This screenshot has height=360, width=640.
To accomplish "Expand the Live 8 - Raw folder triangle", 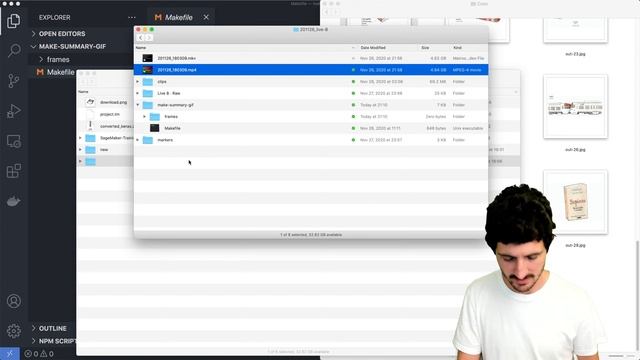I will tap(138, 93).
